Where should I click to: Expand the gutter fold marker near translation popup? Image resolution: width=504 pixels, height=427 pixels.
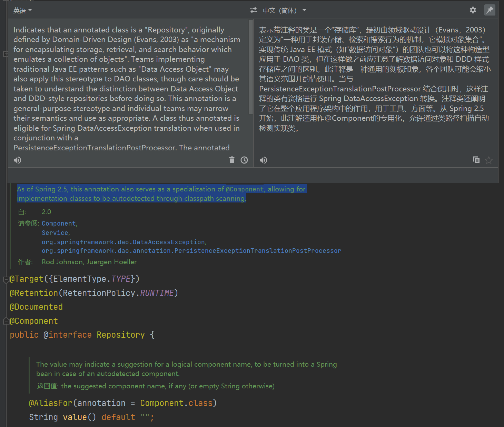tap(6, 54)
